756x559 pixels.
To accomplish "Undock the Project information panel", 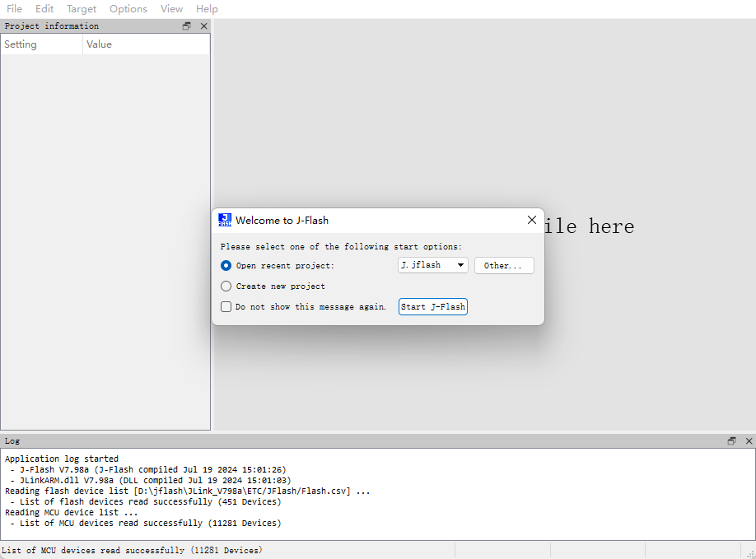I will 187,26.
